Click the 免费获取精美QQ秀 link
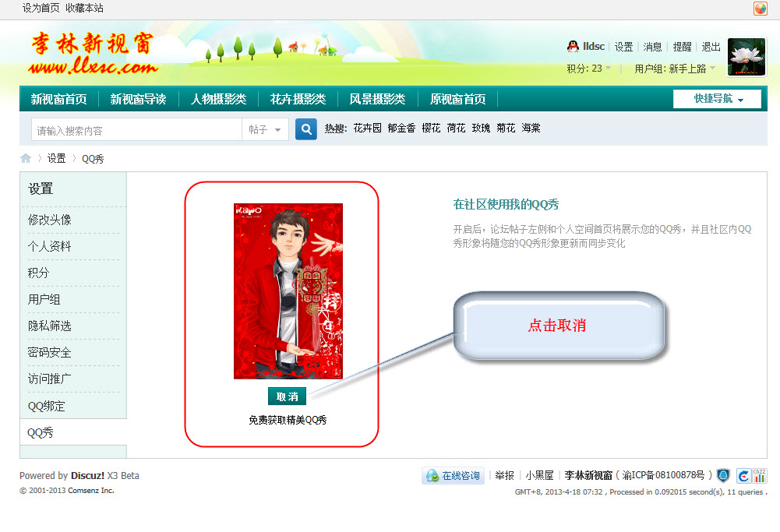 pos(288,420)
